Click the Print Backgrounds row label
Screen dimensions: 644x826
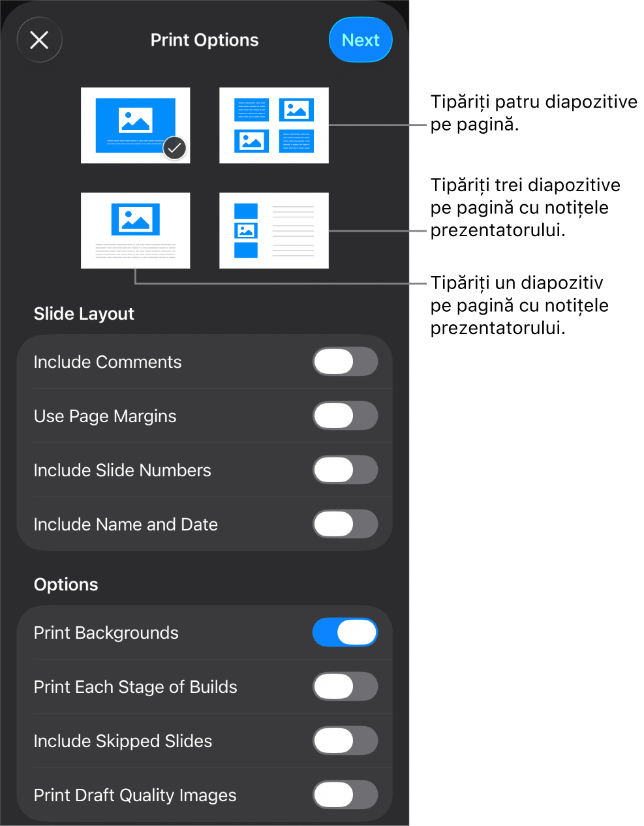tap(106, 633)
